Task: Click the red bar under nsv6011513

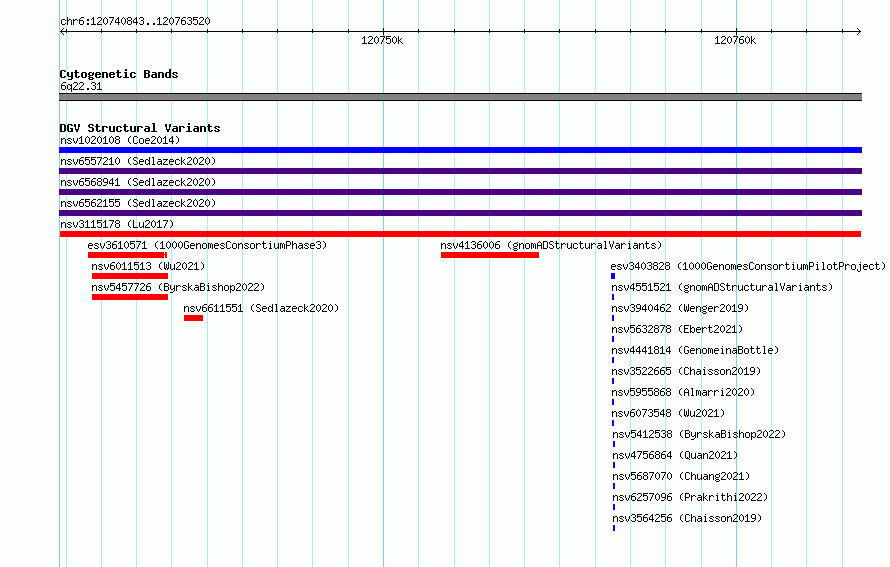Action: [130, 276]
